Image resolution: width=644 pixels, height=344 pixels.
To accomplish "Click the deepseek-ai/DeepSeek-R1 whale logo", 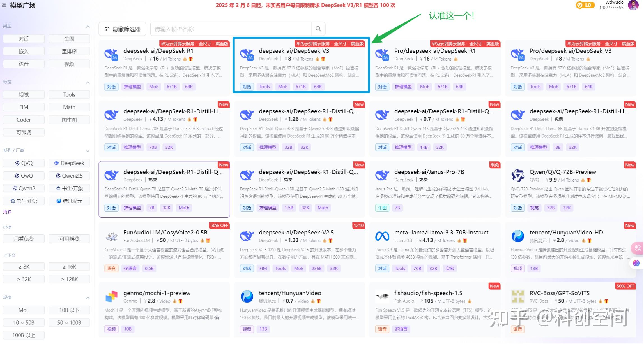I will coord(111,54).
